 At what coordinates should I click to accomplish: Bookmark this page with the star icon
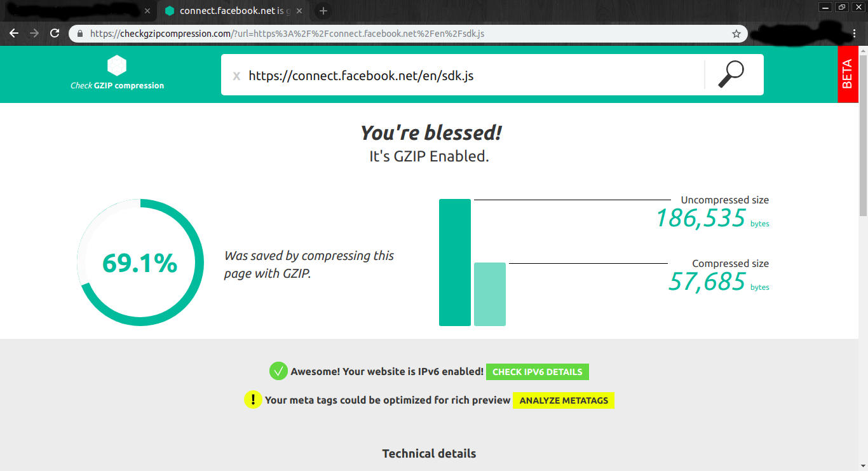(736, 34)
